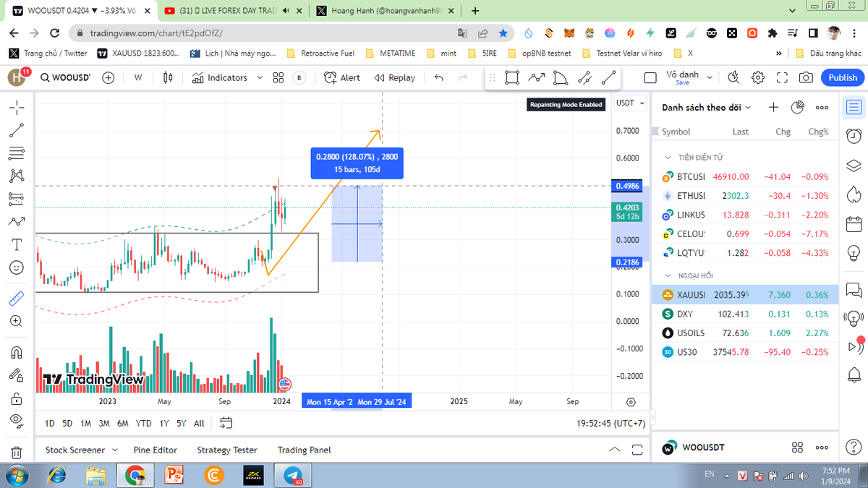The image size is (868, 488).
Task: Activate the ruler Measure tool
Action: tap(17, 298)
